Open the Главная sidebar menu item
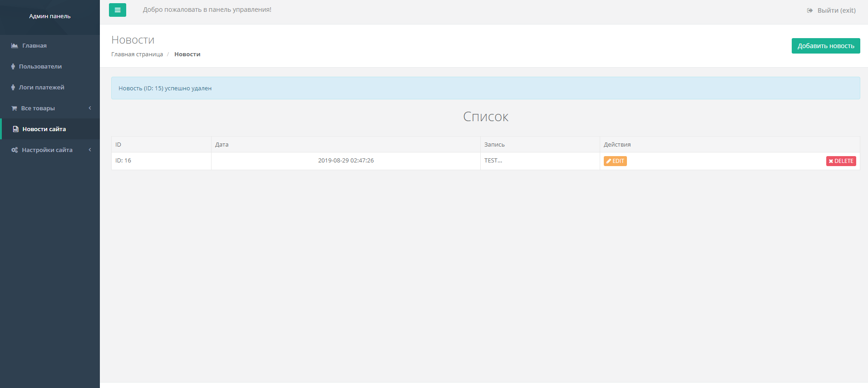Viewport: 868px width, 388px height. pos(35,46)
